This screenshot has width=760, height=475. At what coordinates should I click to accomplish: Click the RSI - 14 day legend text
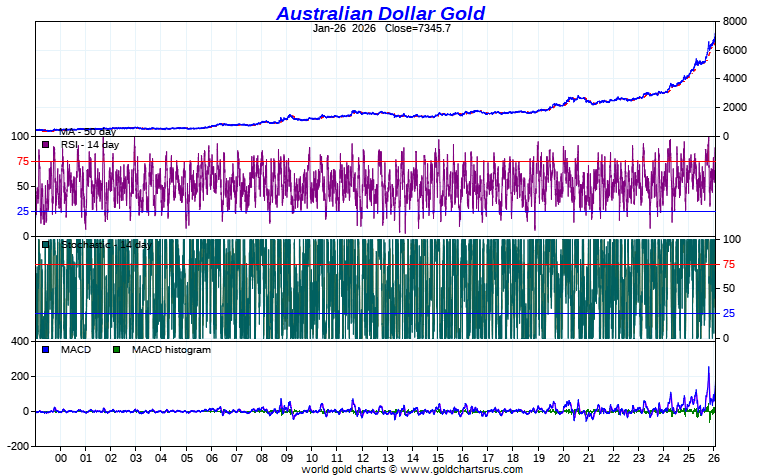pyautogui.click(x=90, y=144)
